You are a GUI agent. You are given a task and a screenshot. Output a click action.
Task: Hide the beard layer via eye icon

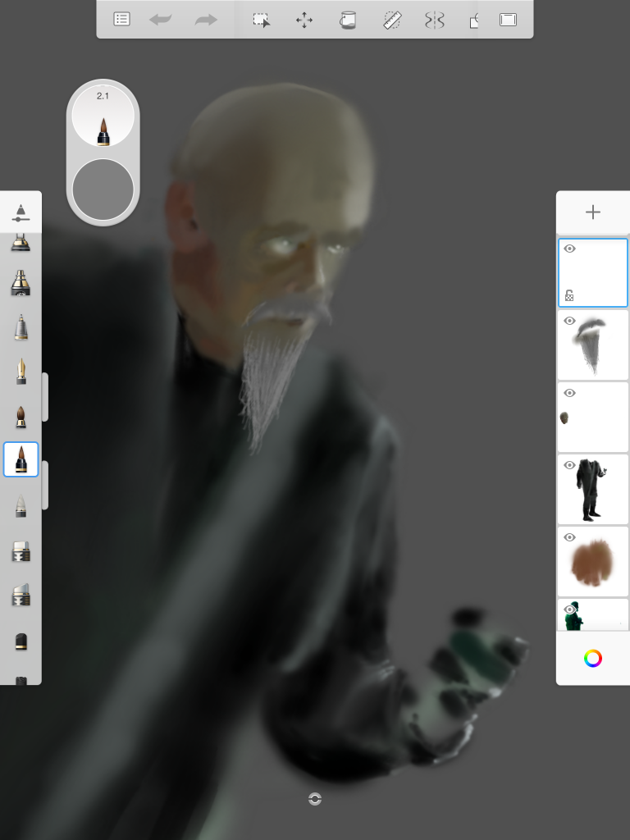click(x=569, y=321)
